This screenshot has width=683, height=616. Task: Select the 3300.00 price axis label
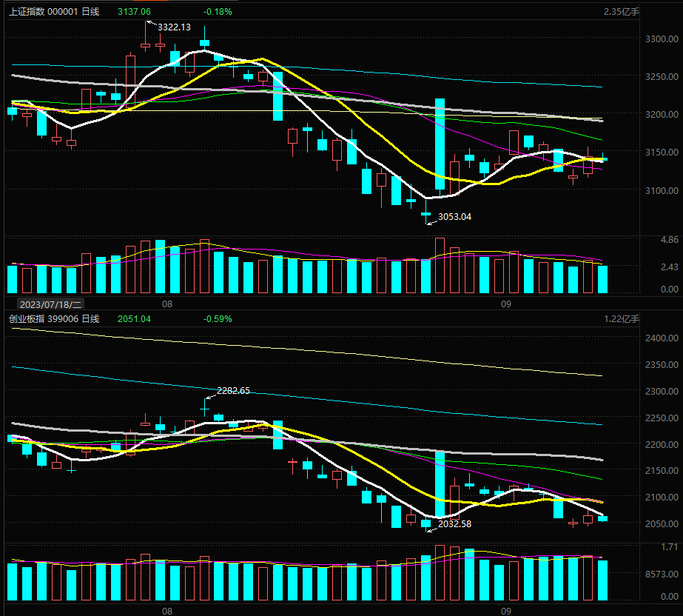point(662,38)
